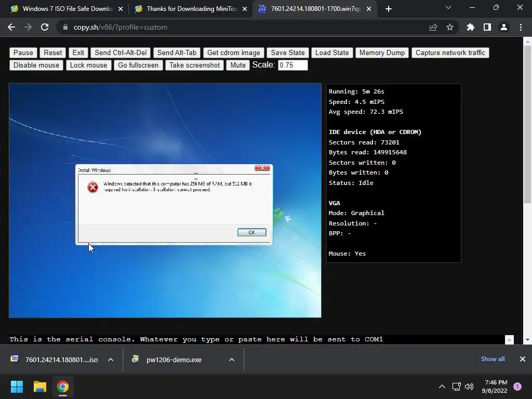This screenshot has height=399, width=532.
Task: Click the serial console text area
Action: coord(257,339)
